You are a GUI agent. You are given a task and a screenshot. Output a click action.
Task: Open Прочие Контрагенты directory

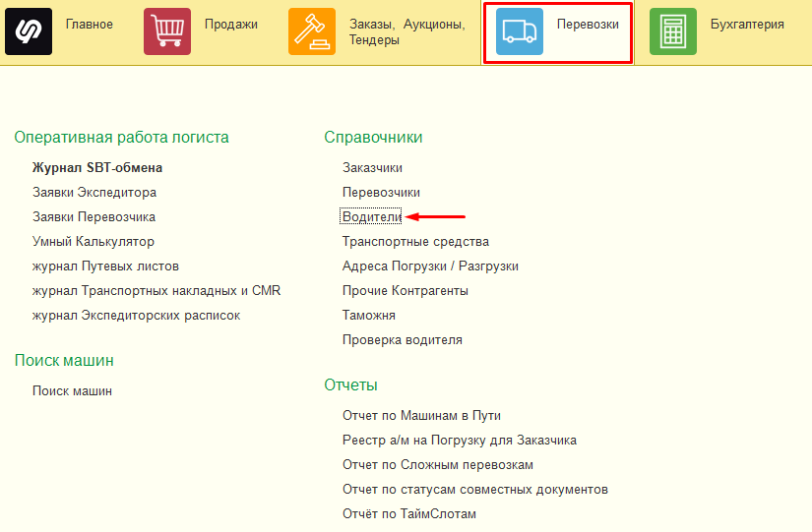(x=405, y=291)
